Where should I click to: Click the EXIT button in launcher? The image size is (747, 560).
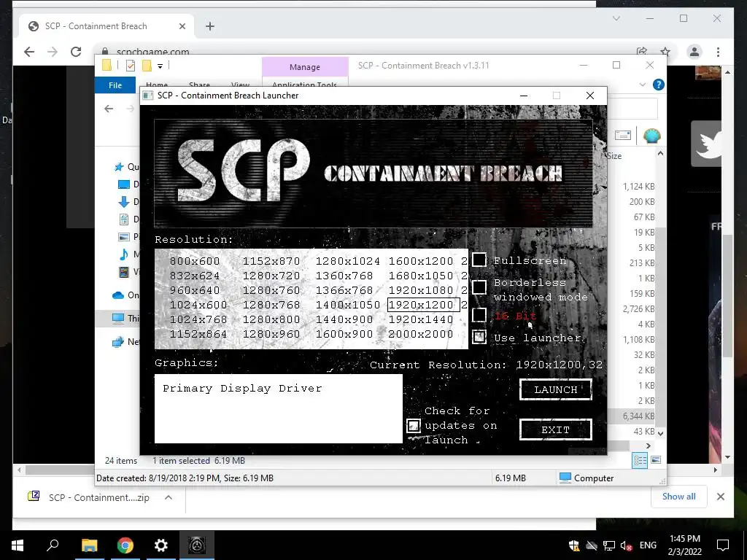coord(555,429)
